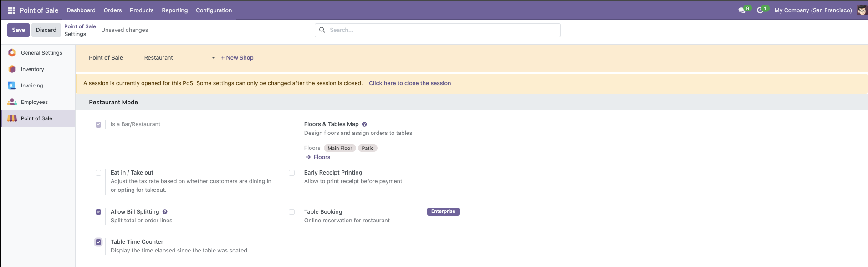Disable the Allow Bill Splitting checkbox

(98, 212)
